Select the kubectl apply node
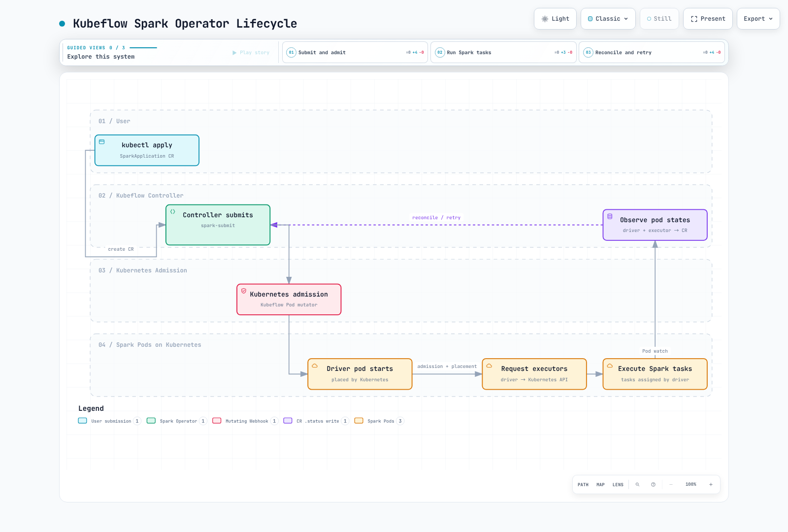Screen dimensions: 788x532 point(147,150)
